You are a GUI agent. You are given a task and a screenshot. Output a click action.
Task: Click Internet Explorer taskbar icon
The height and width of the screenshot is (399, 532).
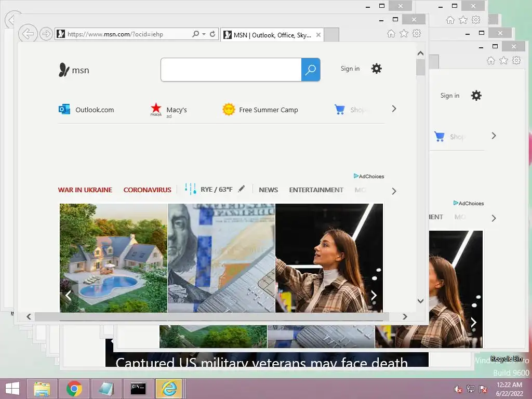pyautogui.click(x=169, y=389)
